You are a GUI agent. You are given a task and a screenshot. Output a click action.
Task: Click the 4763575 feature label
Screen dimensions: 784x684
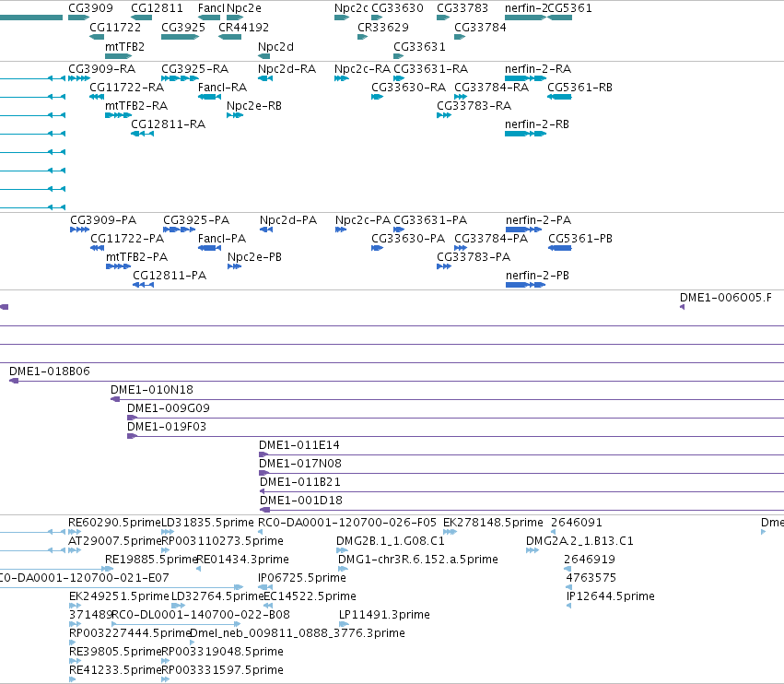(591, 578)
